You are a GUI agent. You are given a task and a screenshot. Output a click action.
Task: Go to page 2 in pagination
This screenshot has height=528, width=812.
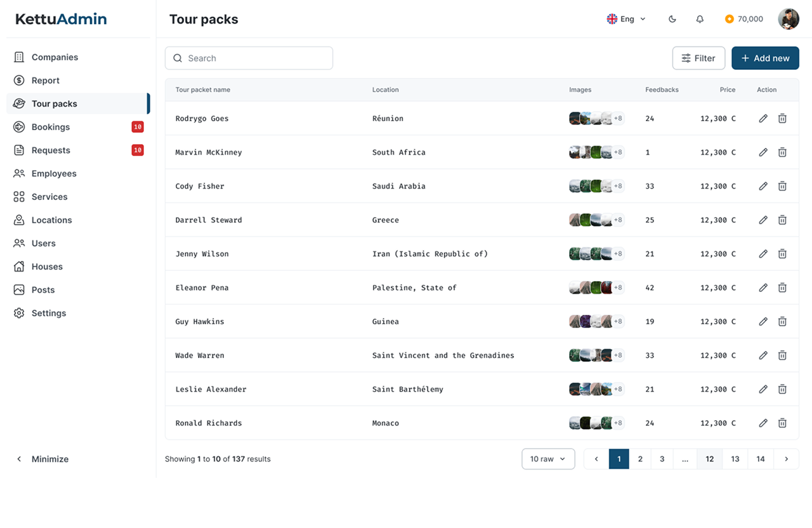(x=640, y=459)
